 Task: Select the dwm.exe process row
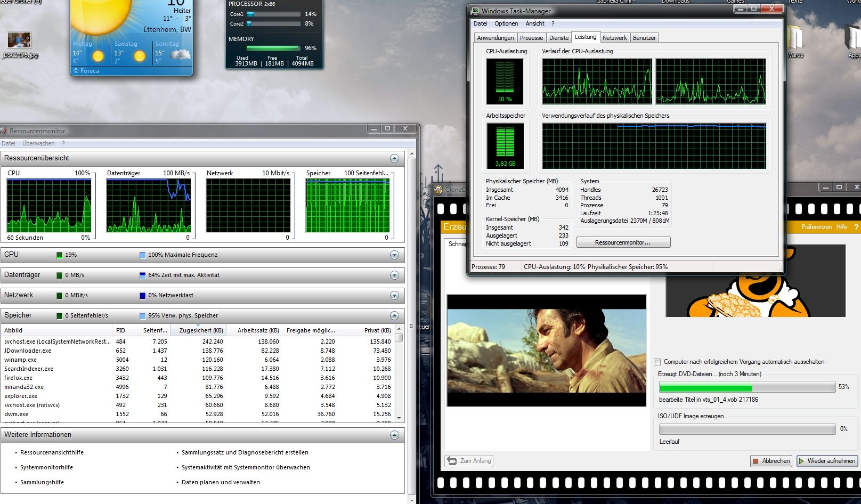point(197,414)
